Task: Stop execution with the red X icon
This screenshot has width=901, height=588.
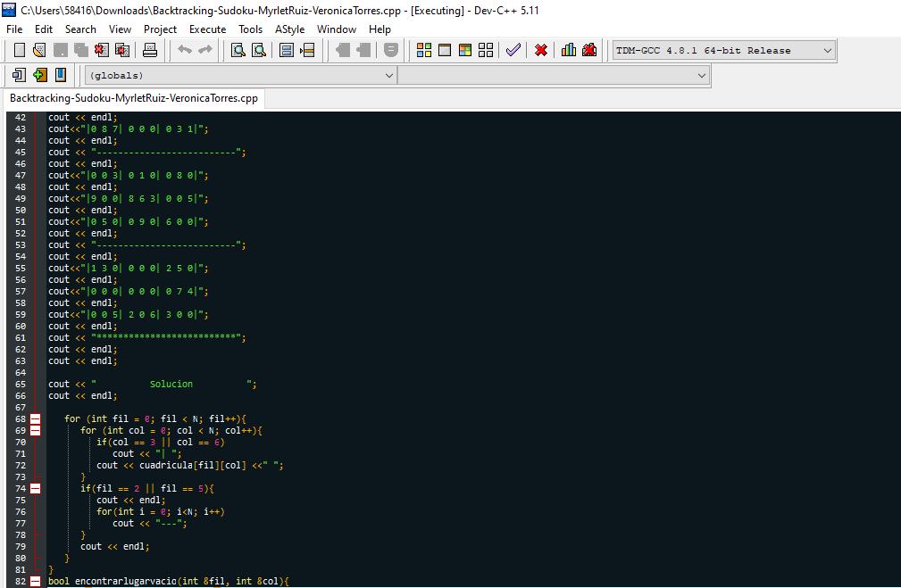Action: pyautogui.click(x=541, y=51)
